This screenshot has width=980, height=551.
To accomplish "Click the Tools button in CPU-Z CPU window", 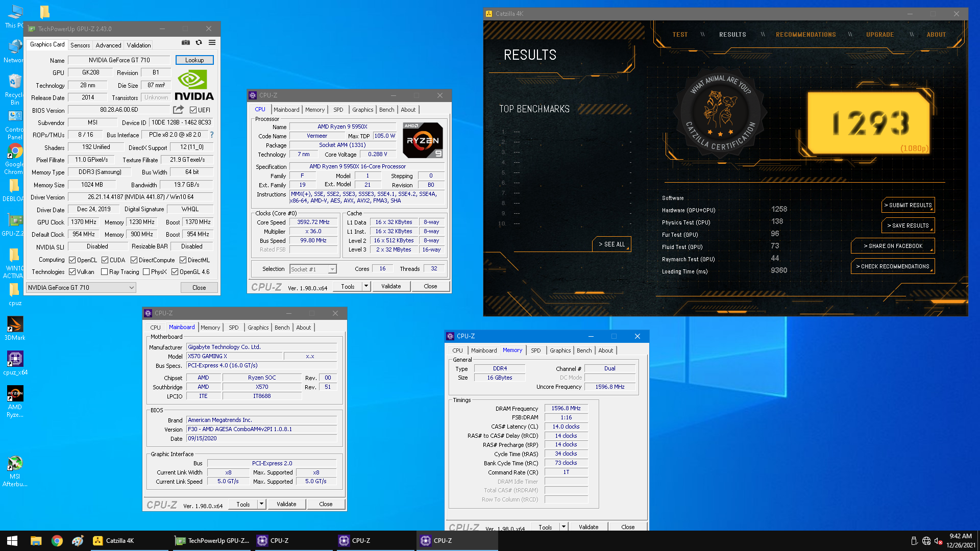I will click(348, 286).
